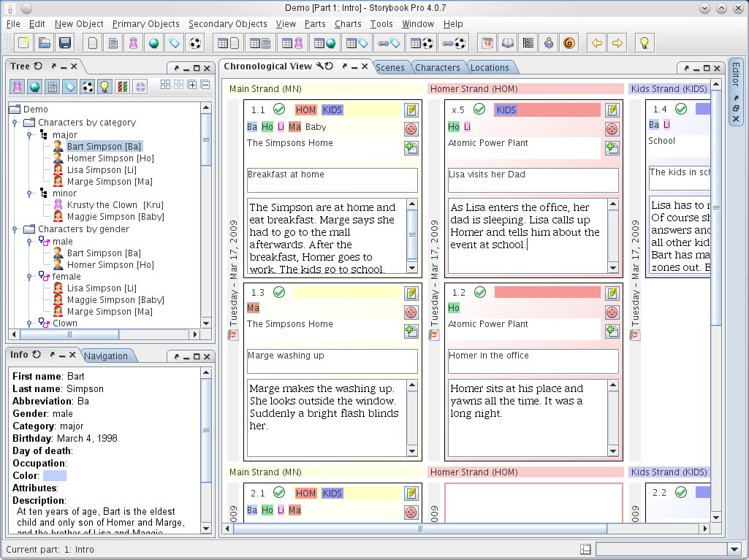Click the edit pencil icon on scene 1.1
The image size is (749, 560).
411,110
